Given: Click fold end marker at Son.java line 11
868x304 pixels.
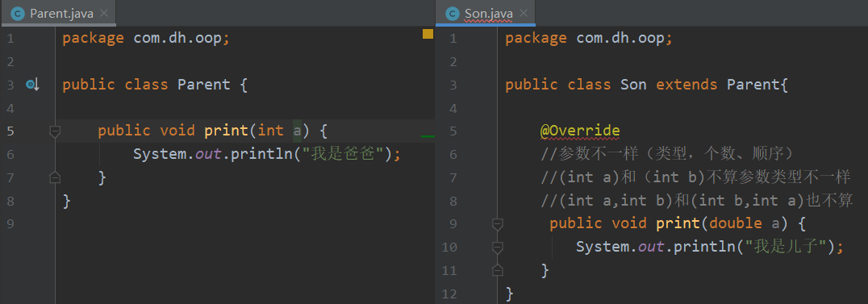Looking at the screenshot, I should [498, 270].
